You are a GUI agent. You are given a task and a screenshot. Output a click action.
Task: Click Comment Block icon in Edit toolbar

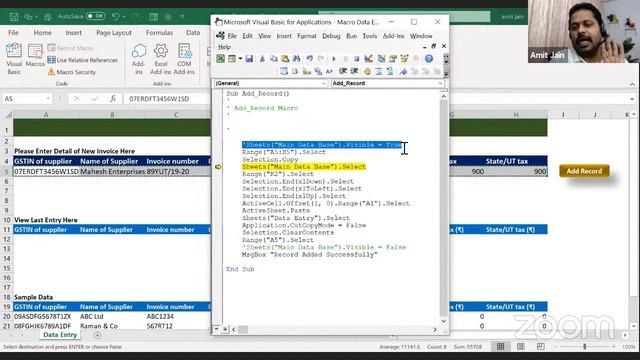coord(379,71)
